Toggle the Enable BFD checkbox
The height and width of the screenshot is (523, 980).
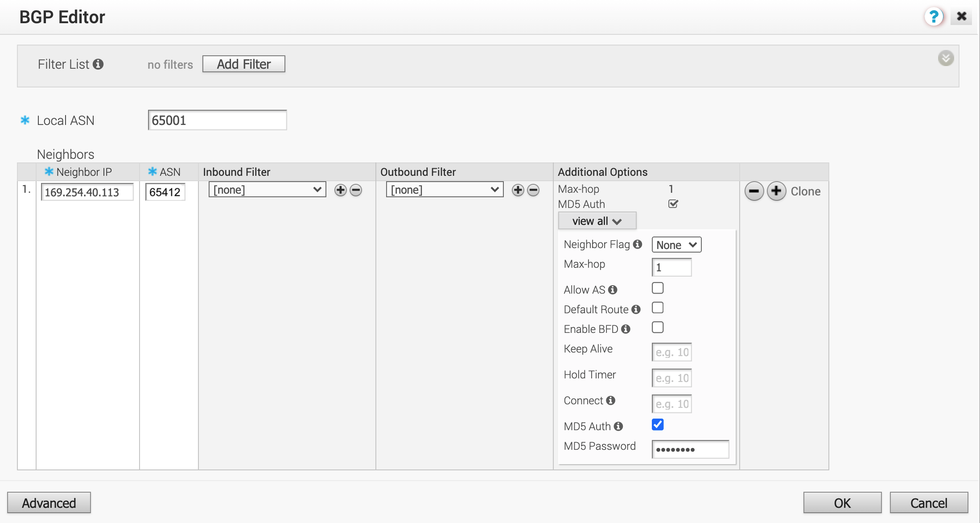(x=658, y=328)
